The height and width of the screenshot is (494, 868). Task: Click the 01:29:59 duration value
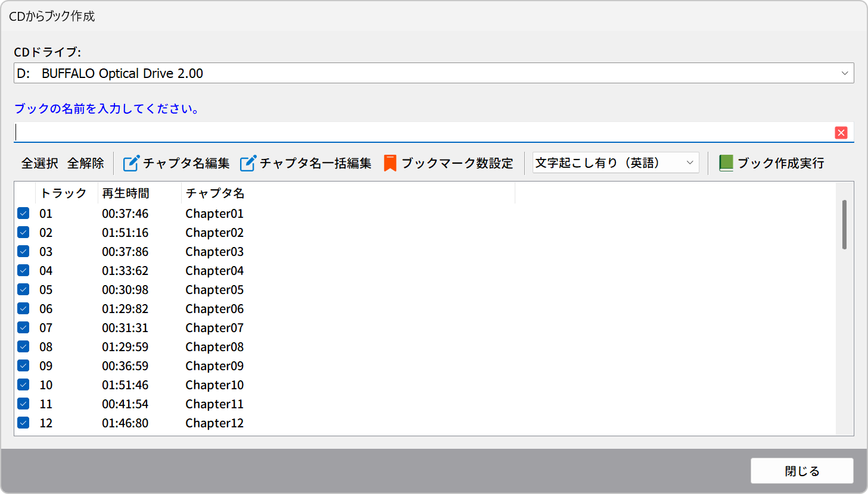(125, 346)
